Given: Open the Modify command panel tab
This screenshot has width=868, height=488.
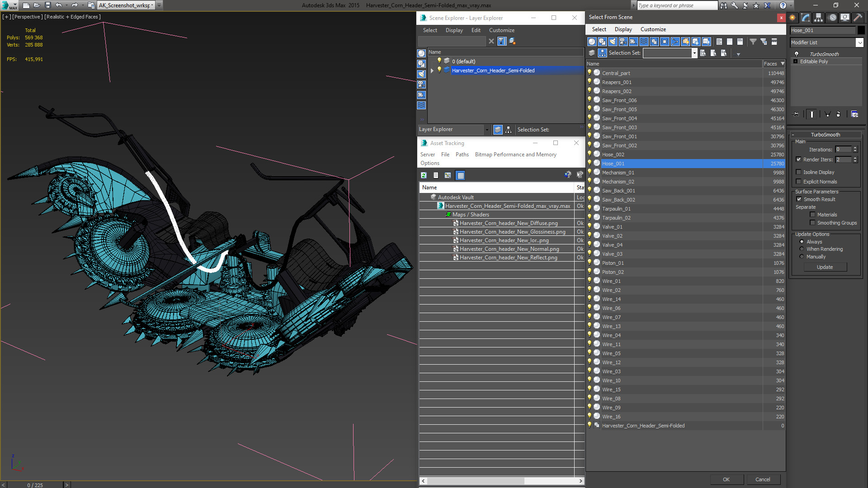Looking at the screenshot, I should [x=806, y=18].
